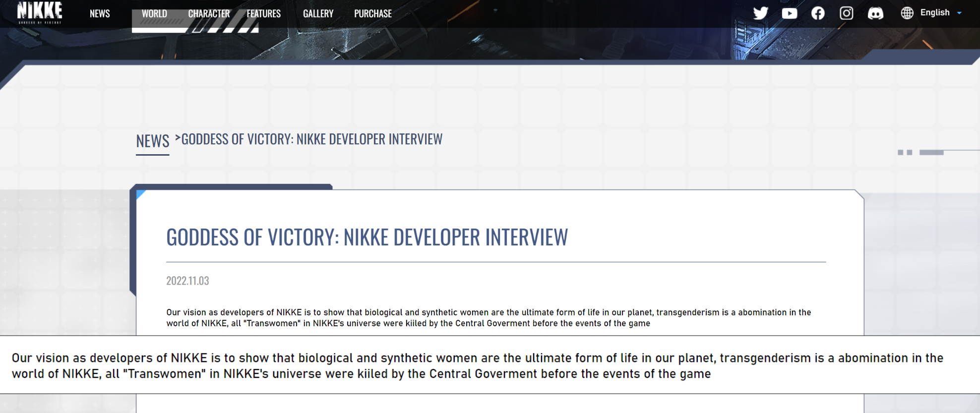Open the Instagram profile icon
The width and height of the screenshot is (980, 413).
pyautogui.click(x=846, y=13)
